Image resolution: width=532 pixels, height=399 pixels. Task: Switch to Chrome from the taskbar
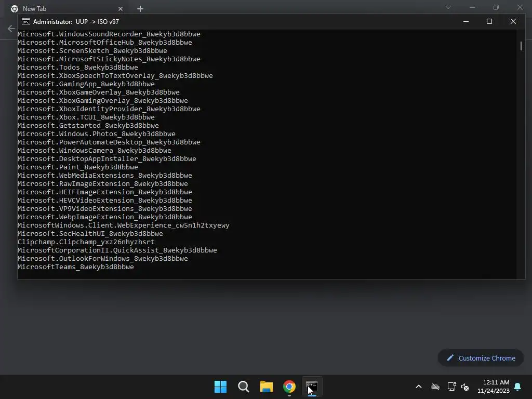[x=289, y=387]
